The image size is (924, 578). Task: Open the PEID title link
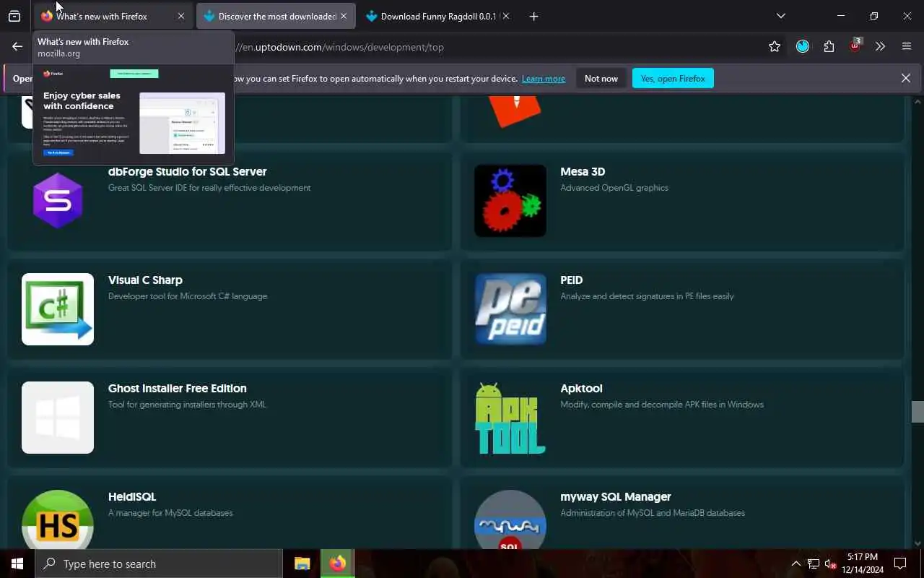pos(572,280)
